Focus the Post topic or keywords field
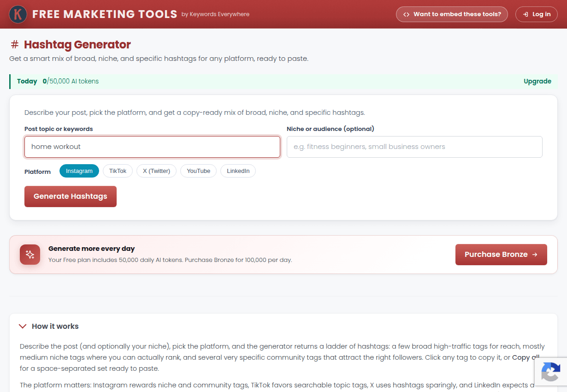Image resolution: width=567 pixels, height=392 pixels. point(152,147)
